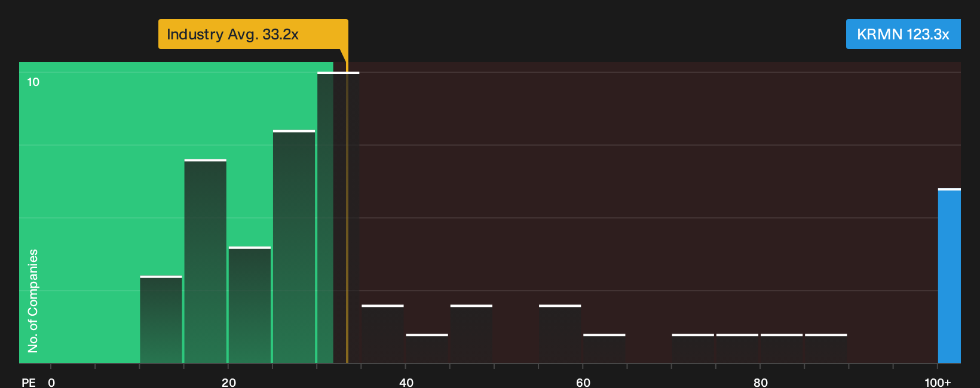Click the short bar for PE 80-85
This screenshot has height=388, width=980.
pos(782,348)
